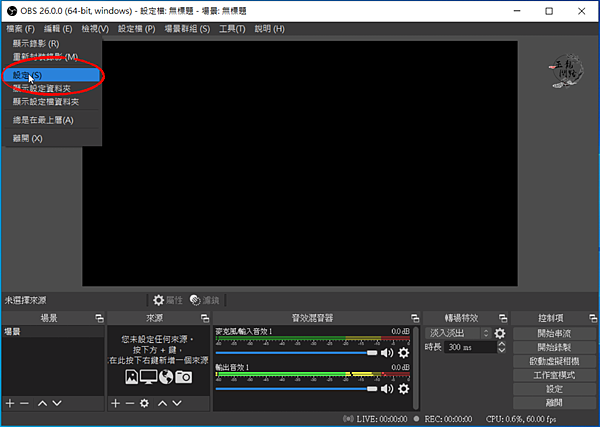Click 設定 button in 控制項 panel

[554, 389]
